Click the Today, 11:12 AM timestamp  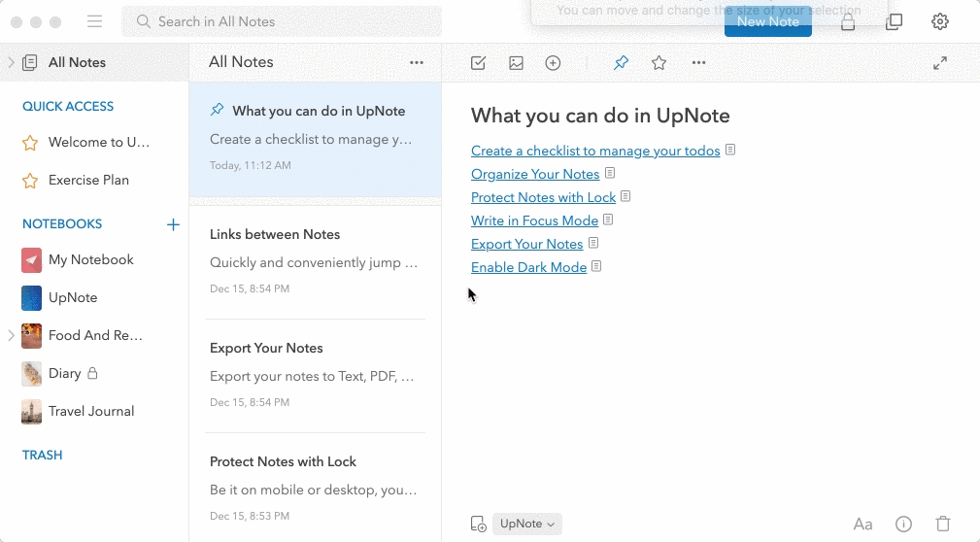(250, 166)
